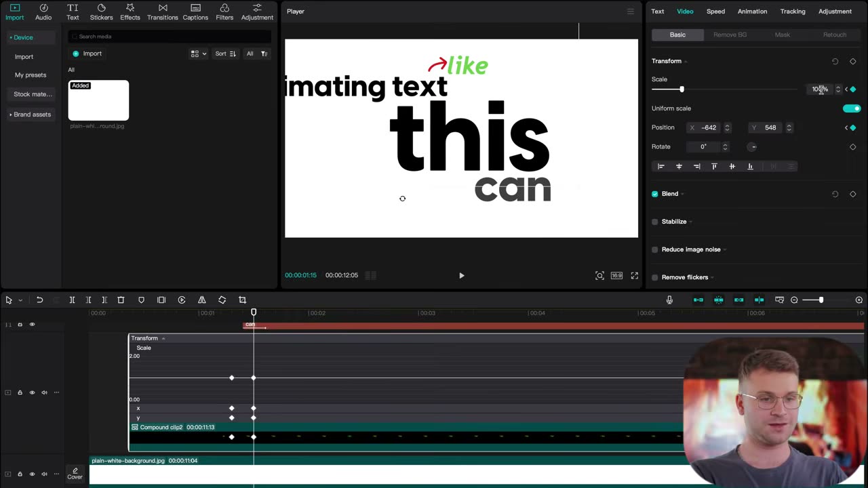This screenshot has height=488, width=868.
Task: Click the Reverse clip icon
Action: tap(182, 300)
